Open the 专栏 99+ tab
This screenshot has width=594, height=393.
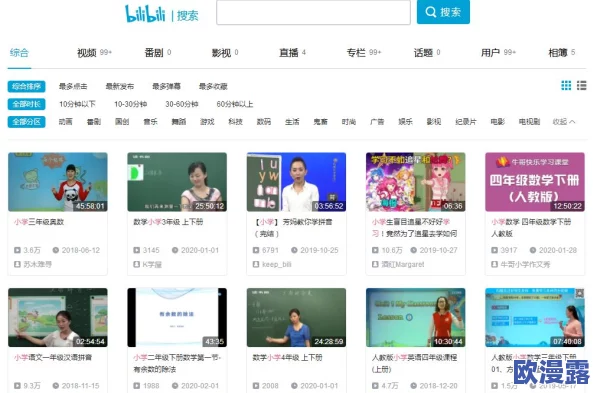point(364,53)
